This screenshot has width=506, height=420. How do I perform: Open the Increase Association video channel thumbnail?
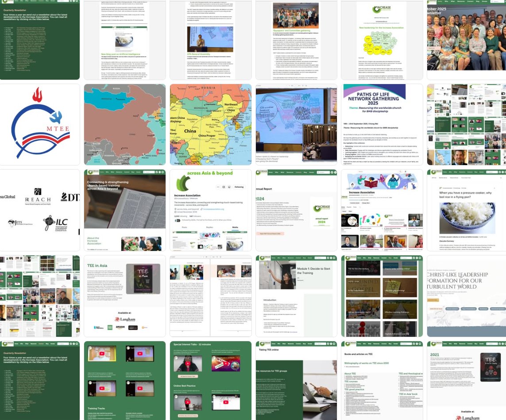tap(382, 210)
